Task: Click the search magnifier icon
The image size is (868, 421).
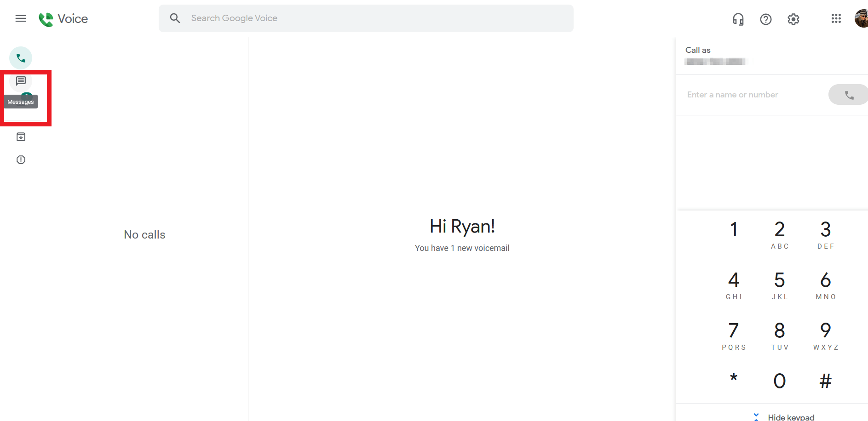Action: coord(175,18)
